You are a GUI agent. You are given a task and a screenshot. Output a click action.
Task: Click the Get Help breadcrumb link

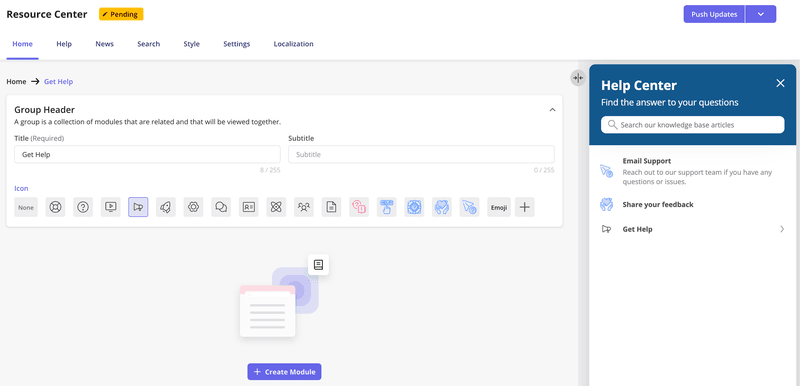(59, 82)
